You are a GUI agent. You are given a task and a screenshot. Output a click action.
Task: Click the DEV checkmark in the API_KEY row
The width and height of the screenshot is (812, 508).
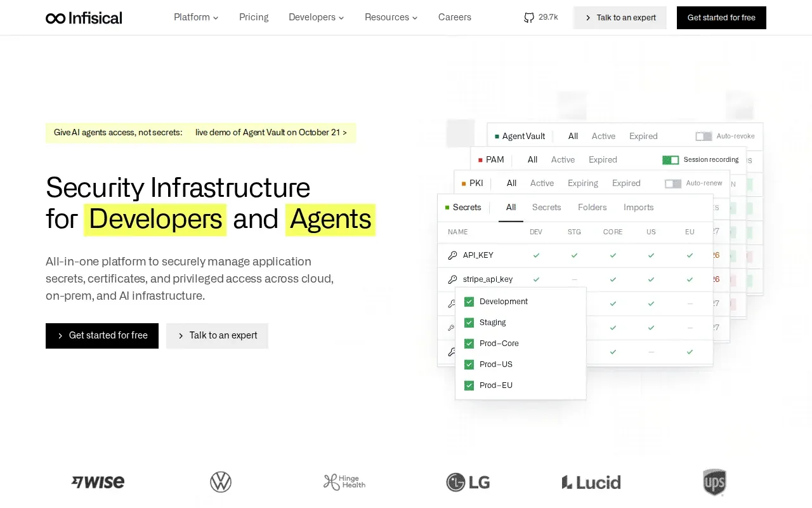pyautogui.click(x=536, y=255)
